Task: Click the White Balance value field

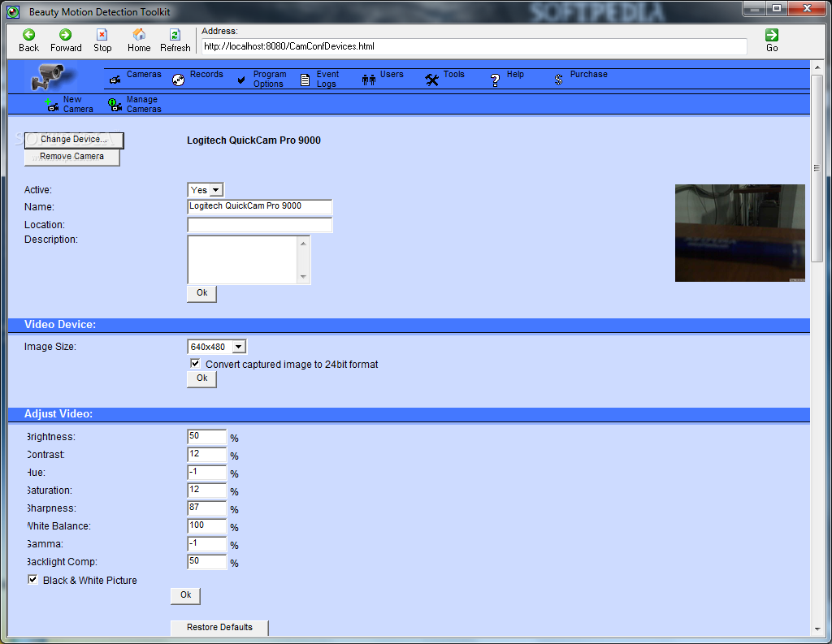Action: click(x=207, y=525)
